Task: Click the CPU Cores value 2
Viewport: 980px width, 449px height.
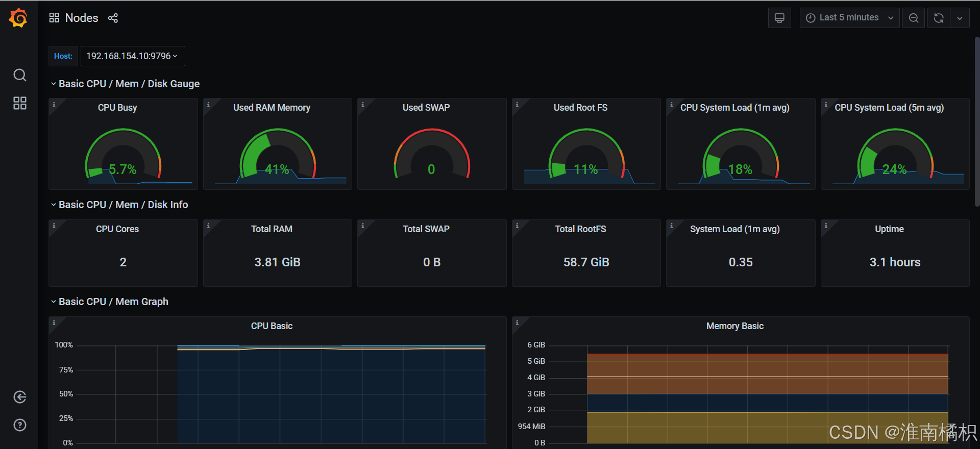Action: click(123, 262)
